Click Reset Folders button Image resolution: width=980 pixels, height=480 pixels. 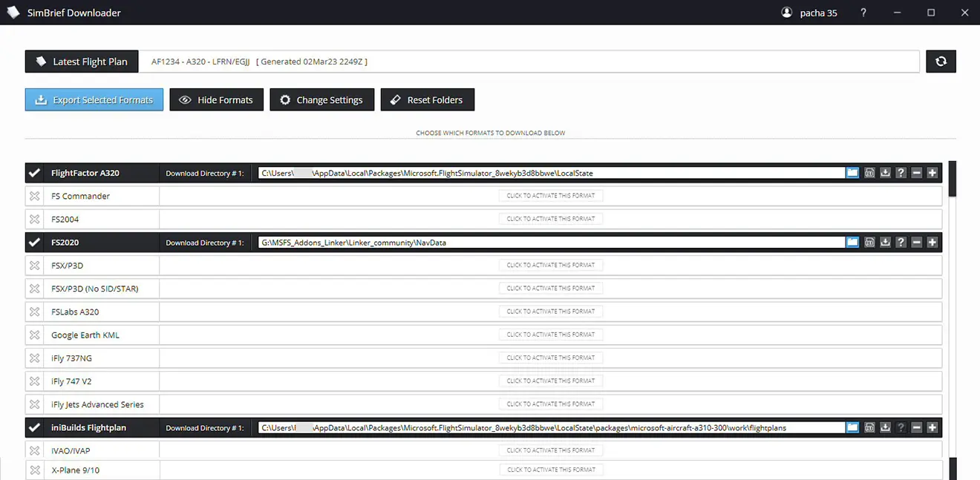(x=428, y=99)
